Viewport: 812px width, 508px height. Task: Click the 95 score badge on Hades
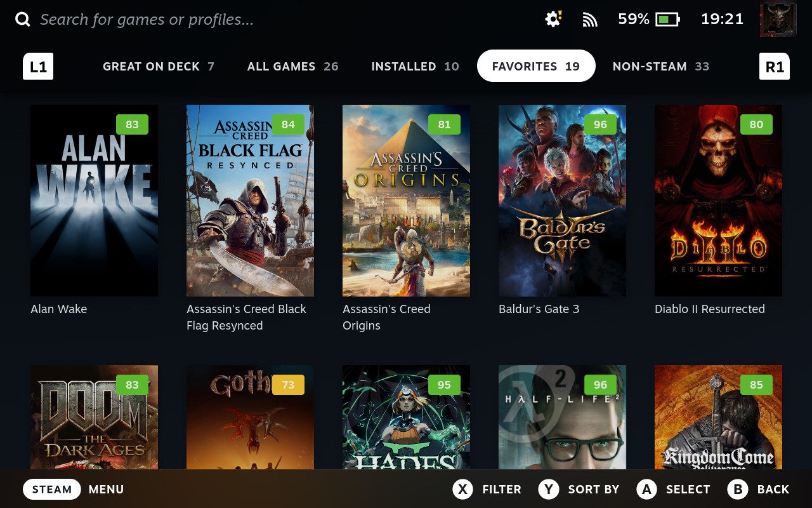(x=444, y=385)
